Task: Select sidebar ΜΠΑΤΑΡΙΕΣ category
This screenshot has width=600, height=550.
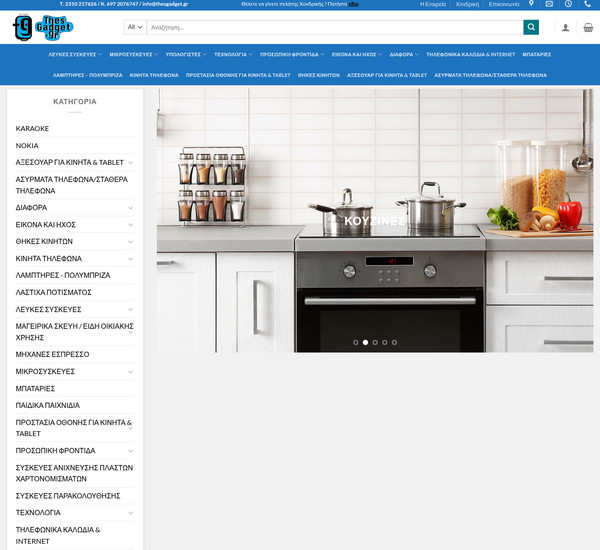Action: pyautogui.click(x=35, y=388)
